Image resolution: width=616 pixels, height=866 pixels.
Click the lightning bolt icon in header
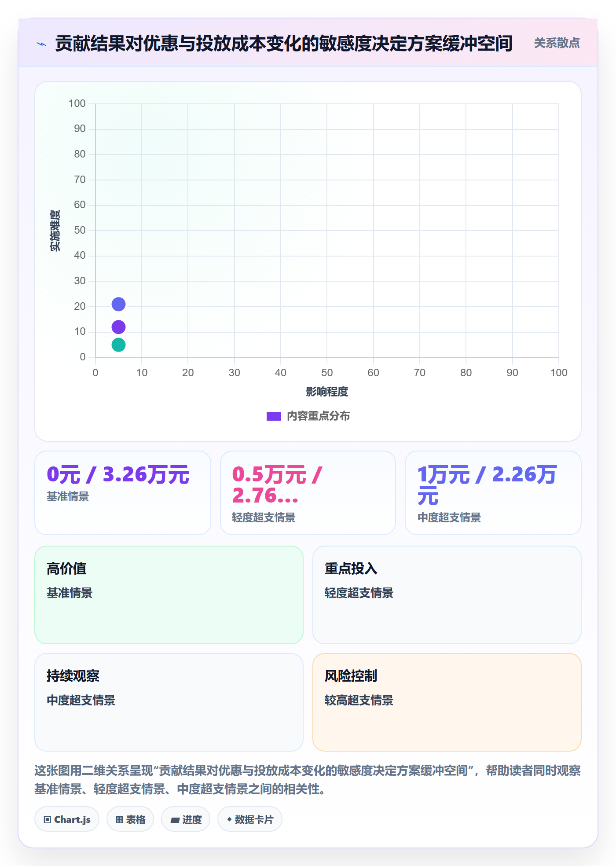(x=42, y=44)
